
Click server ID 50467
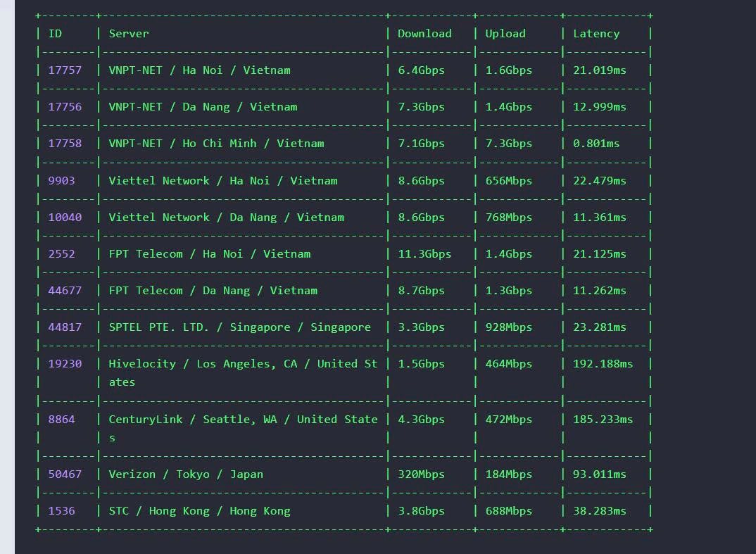point(65,474)
